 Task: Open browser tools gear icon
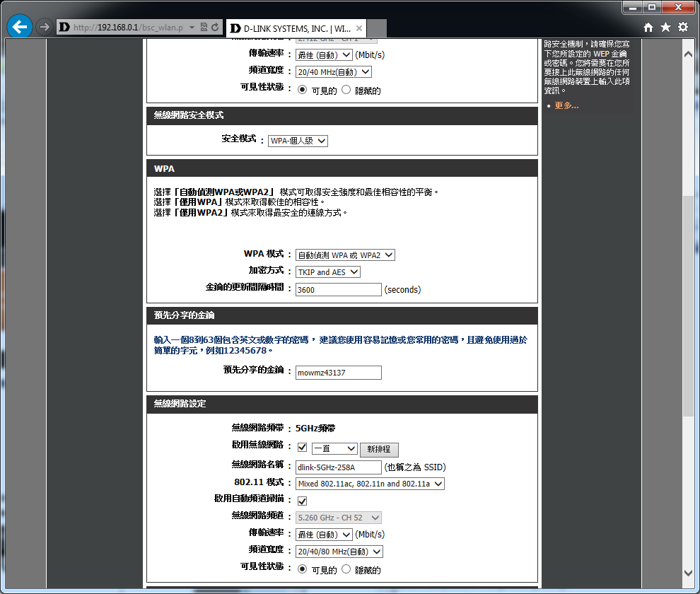point(682,28)
